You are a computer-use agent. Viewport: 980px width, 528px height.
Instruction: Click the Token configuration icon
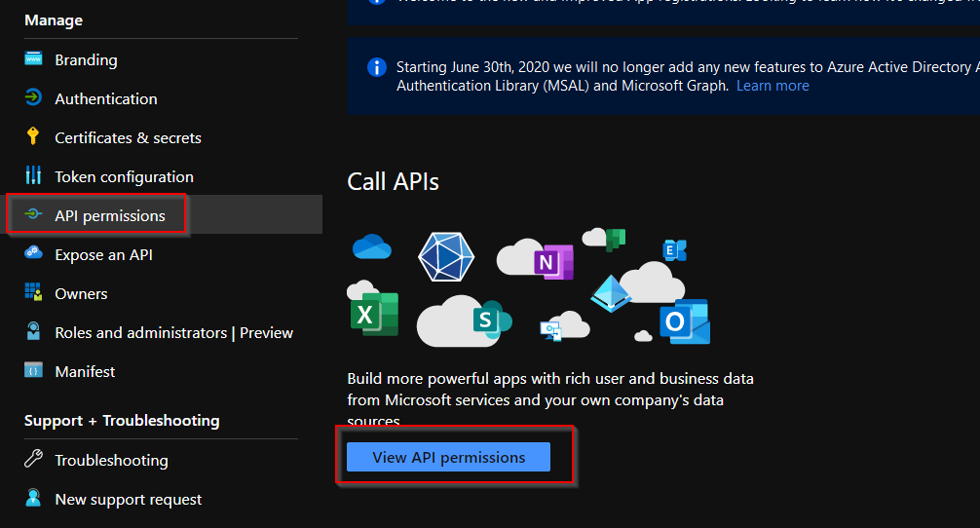coord(34,176)
